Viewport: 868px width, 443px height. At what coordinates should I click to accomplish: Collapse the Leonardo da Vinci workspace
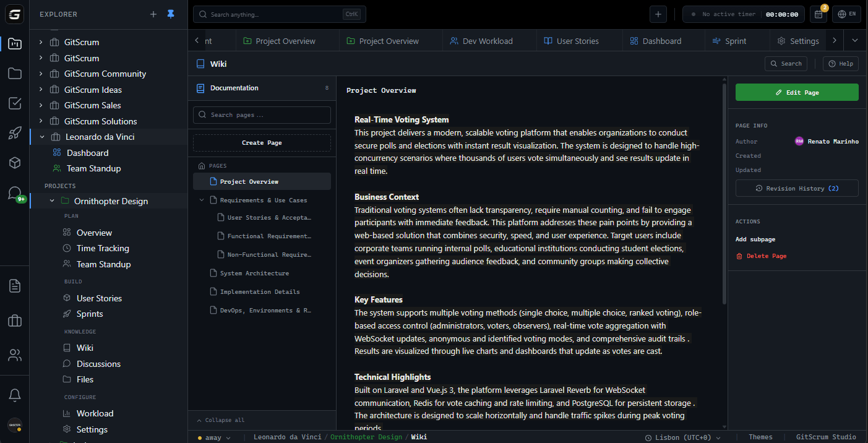point(42,137)
